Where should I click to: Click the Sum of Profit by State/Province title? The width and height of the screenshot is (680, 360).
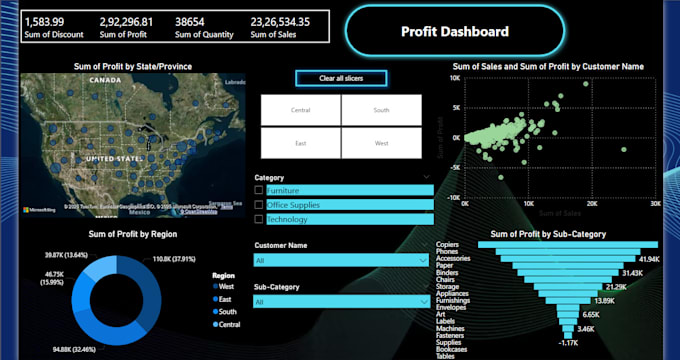coord(133,67)
